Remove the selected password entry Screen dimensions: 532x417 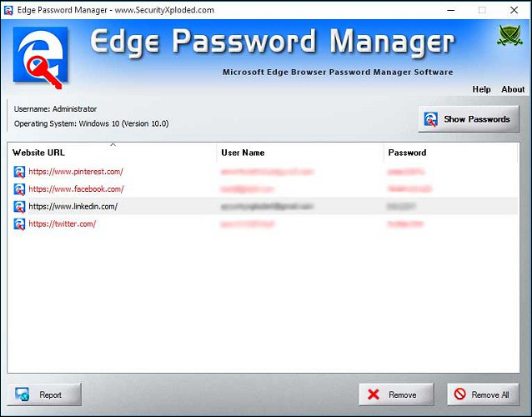click(x=396, y=394)
